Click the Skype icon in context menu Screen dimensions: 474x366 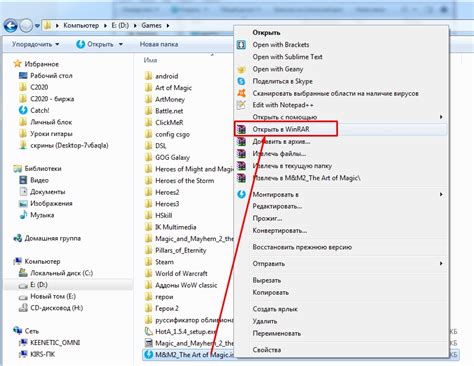coord(241,81)
